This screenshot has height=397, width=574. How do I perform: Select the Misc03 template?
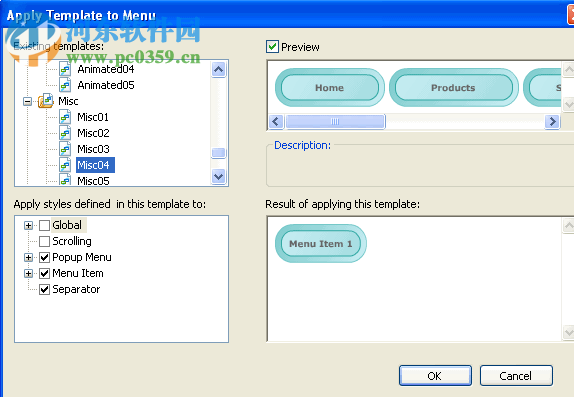click(x=93, y=149)
